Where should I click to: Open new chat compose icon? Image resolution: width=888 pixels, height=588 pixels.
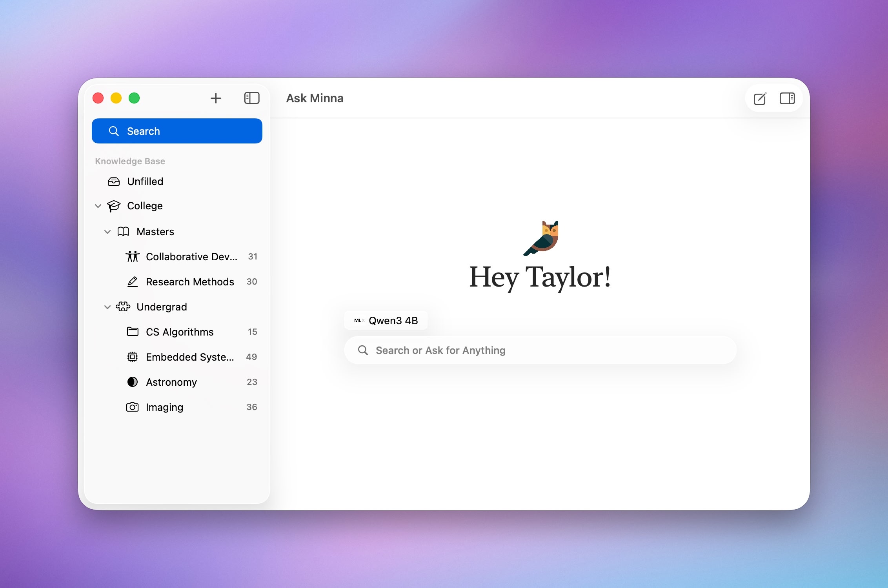(x=760, y=98)
